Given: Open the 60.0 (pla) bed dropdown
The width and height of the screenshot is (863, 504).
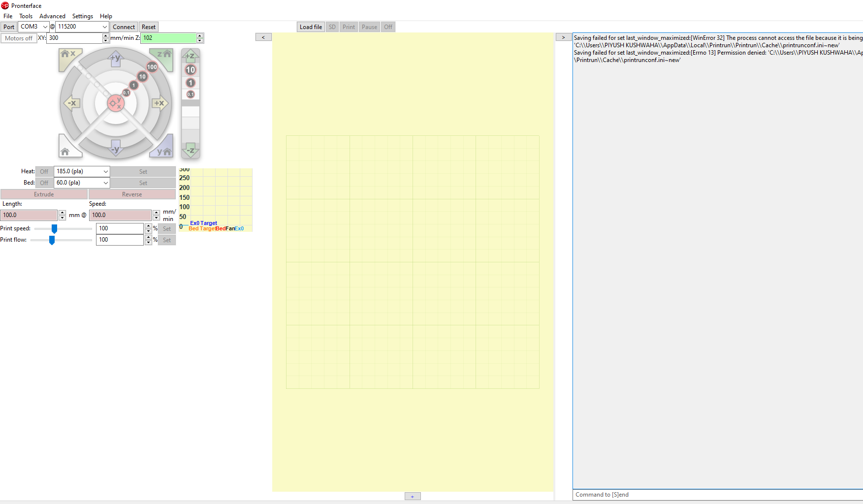Looking at the screenshot, I should (x=105, y=183).
